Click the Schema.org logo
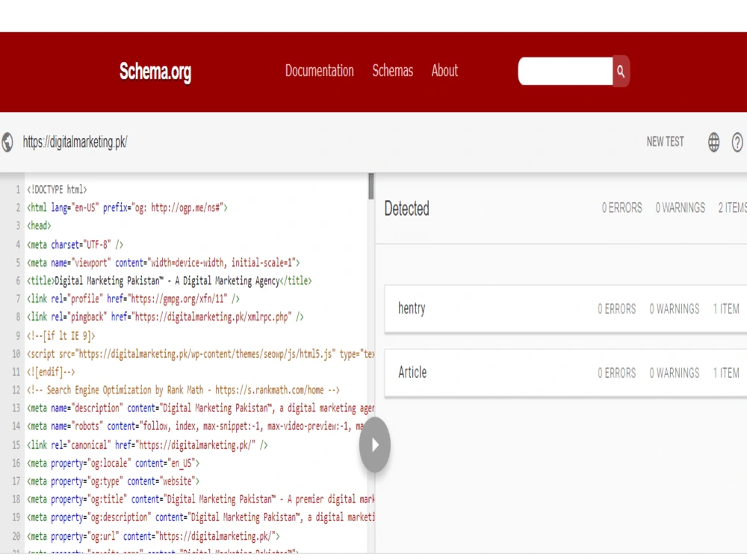Image resolution: width=747 pixels, height=560 pixels. (155, 72)
